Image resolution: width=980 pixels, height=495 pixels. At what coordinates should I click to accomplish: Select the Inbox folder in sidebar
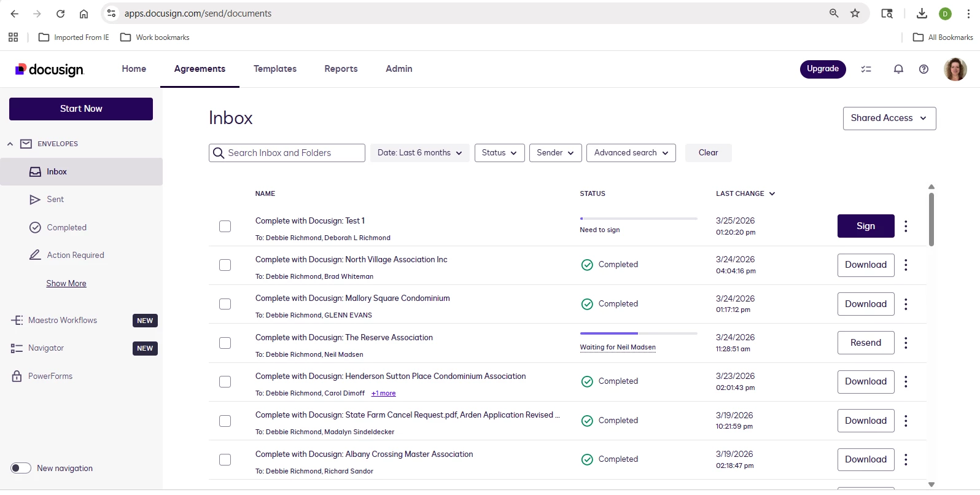point(81,172)
